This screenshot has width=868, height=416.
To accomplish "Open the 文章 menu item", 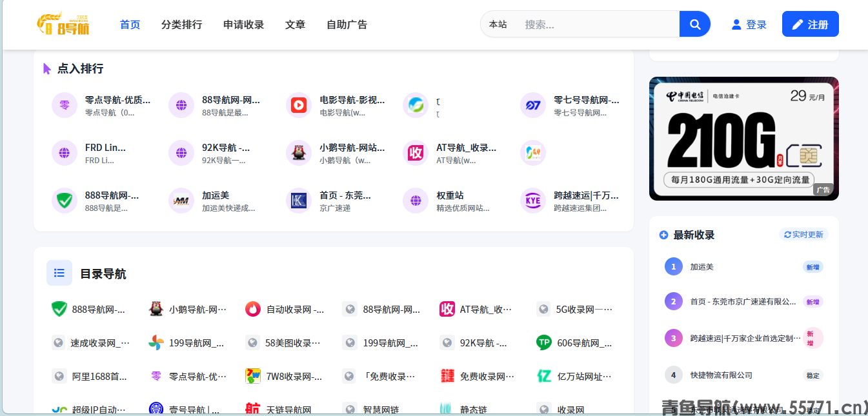I will (x=295, y=25).
